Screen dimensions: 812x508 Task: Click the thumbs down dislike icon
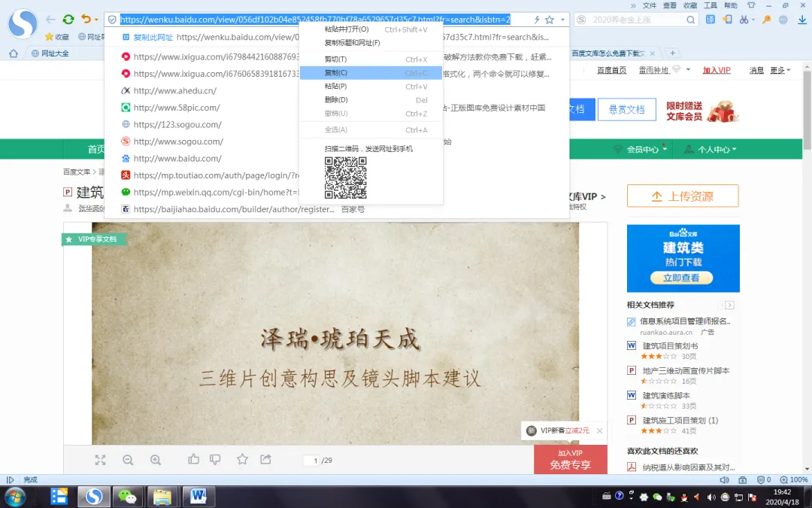tap(215, 459)
